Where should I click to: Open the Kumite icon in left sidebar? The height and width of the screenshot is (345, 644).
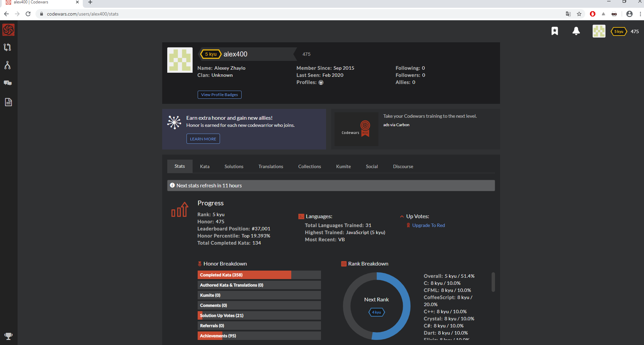click(7, 65)
